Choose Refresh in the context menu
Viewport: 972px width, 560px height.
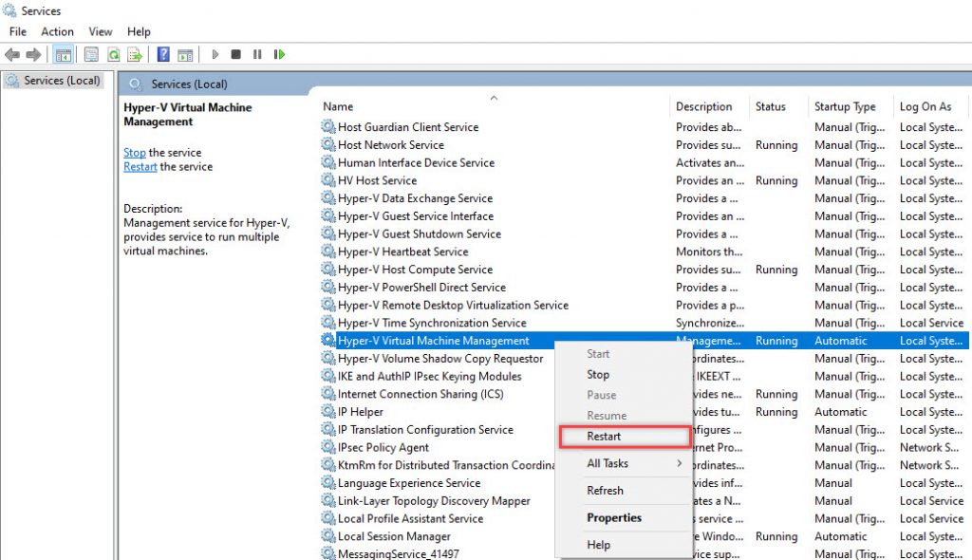[x=623, y=491]
